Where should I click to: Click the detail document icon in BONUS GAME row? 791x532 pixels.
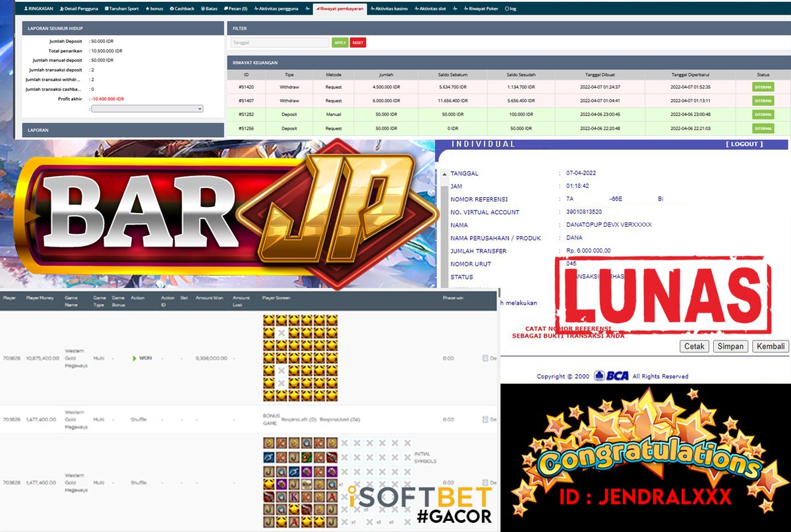485,419
